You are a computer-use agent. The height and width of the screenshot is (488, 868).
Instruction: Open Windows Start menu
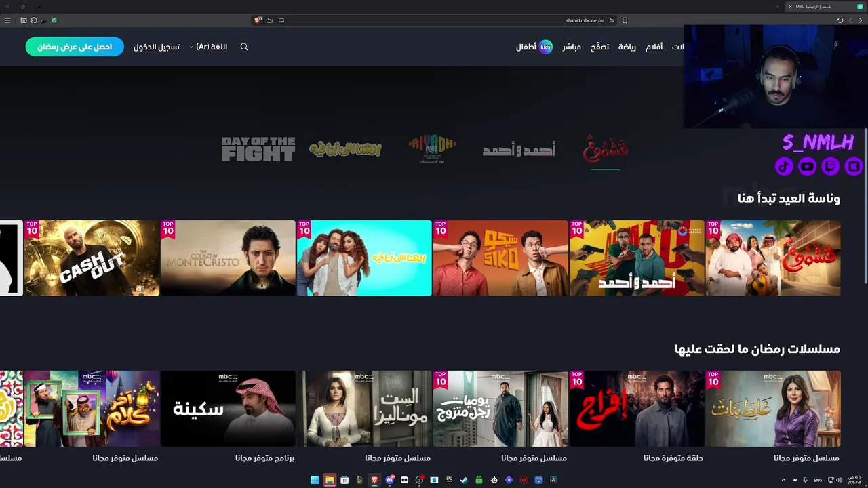(315, 480)
